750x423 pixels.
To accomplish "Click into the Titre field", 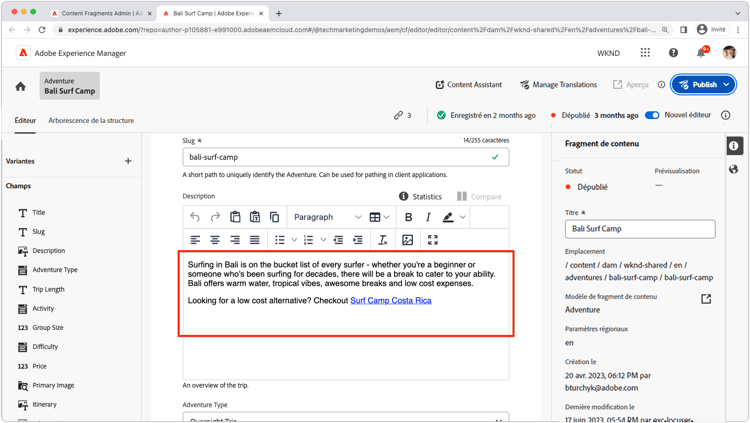I will (x=640, y=229).
